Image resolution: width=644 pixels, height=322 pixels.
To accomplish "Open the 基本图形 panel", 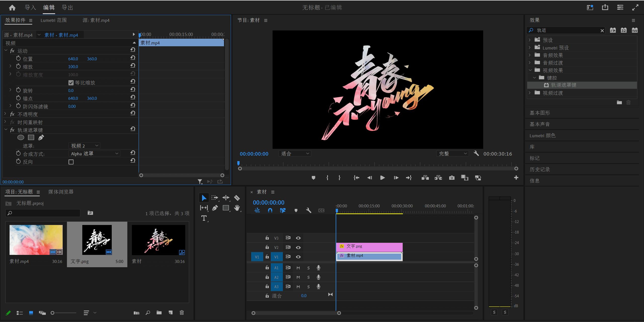I will tap(540, 113).
